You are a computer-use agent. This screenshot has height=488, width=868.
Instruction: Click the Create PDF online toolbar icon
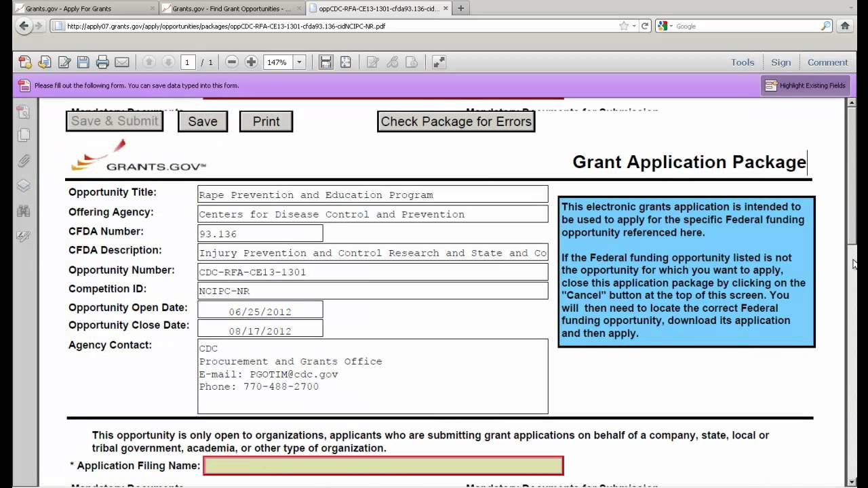[x=25, y=62]
